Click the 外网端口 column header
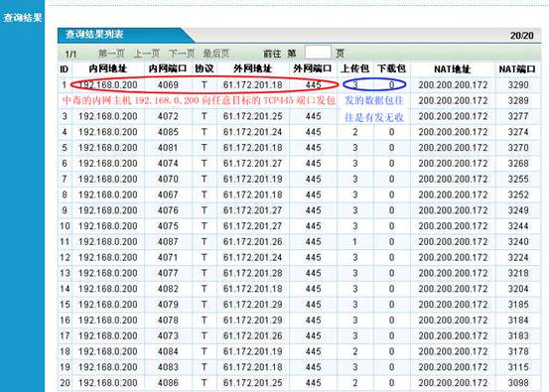The width and height of the screenshot is (549, 392). click(313, 68)
